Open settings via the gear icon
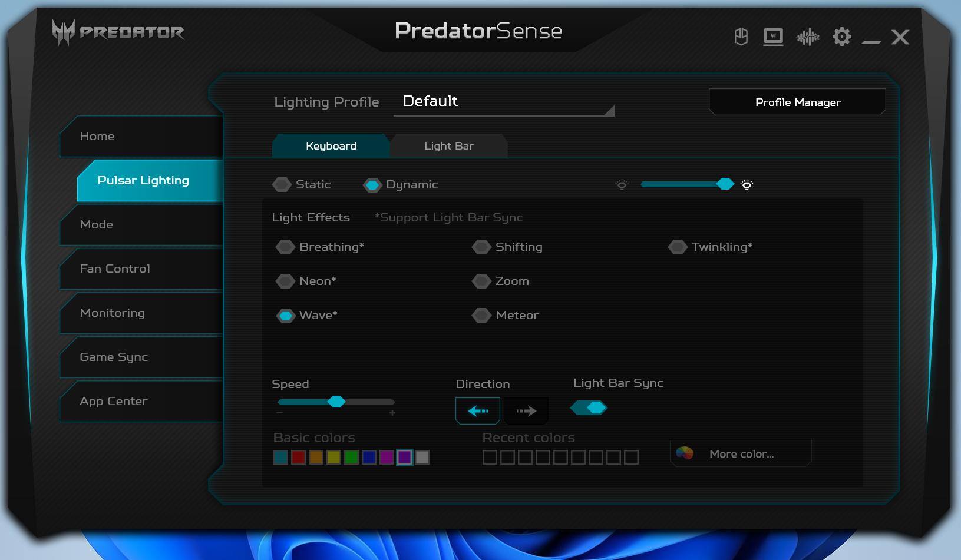Screen dimensions: 961x560 (x=841, y=37)
